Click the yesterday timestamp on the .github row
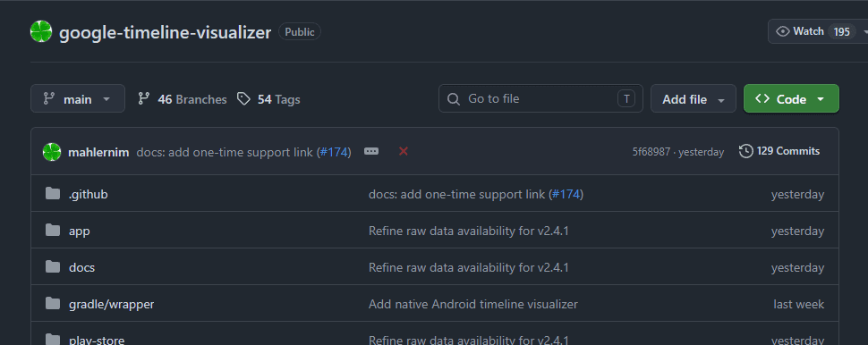Viewport: 868px width, 345px height. (797, 194)
